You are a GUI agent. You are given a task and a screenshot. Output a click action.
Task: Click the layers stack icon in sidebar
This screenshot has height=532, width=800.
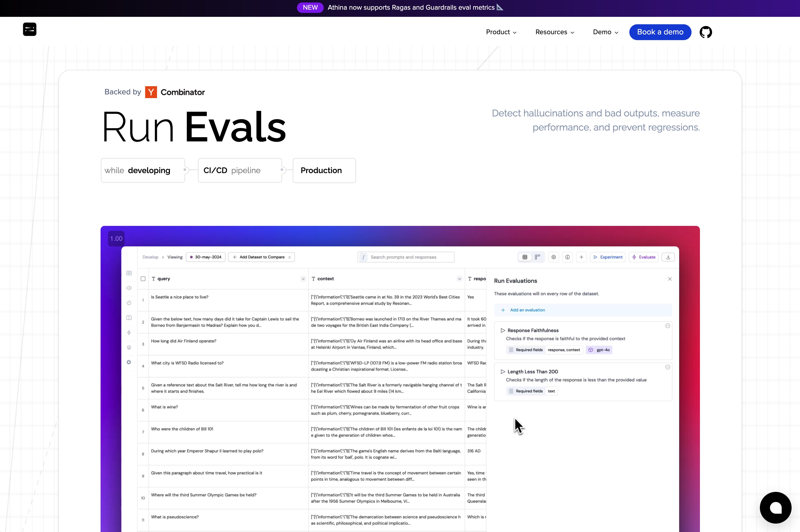129,347
